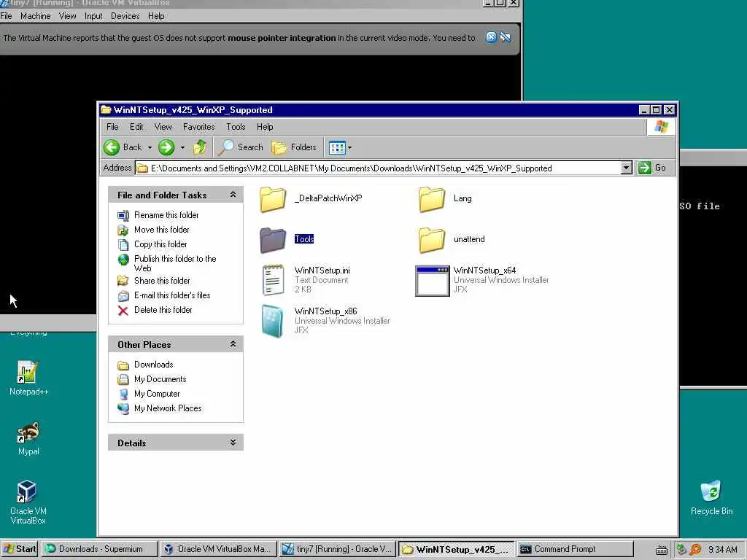The width and height of the screenshot is (747, 560).
Task: Go up one folder level
Action: 200,147
